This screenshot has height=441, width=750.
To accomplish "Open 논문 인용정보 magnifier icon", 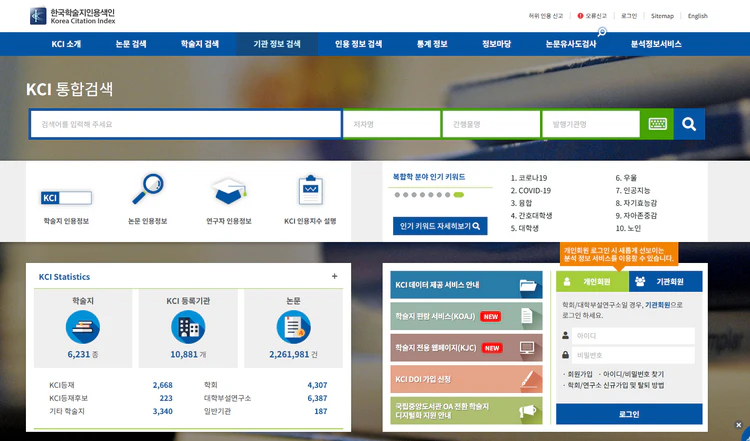I will [148, 189].
